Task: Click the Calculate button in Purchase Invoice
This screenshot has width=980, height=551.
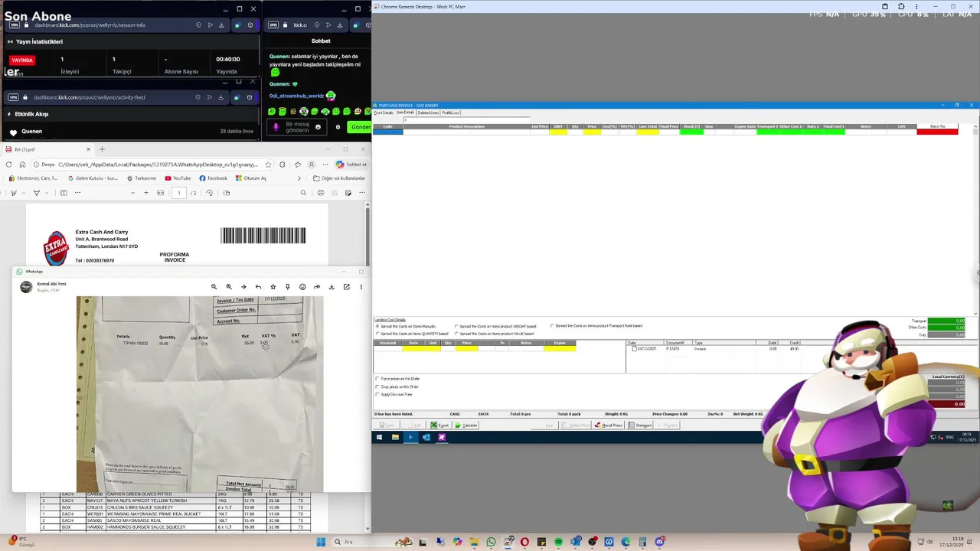Action: point(466,425)
